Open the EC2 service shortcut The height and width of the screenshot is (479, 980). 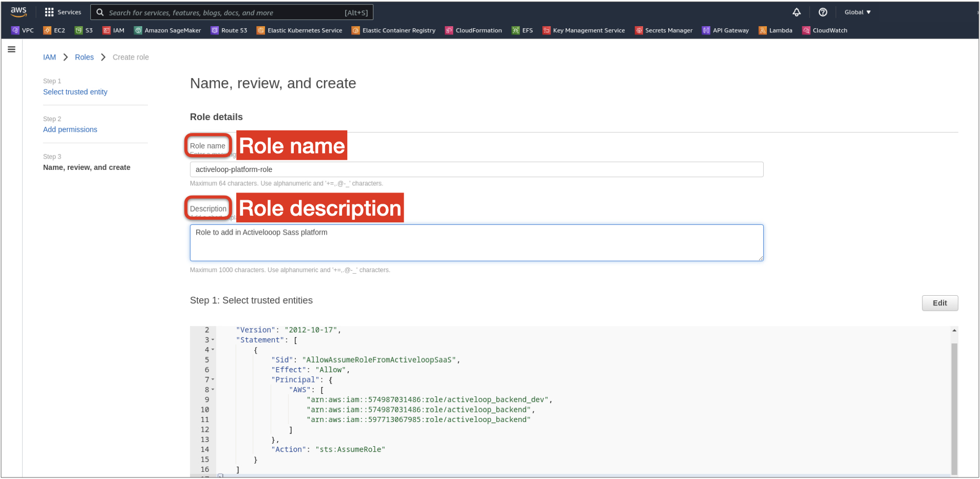54,30
